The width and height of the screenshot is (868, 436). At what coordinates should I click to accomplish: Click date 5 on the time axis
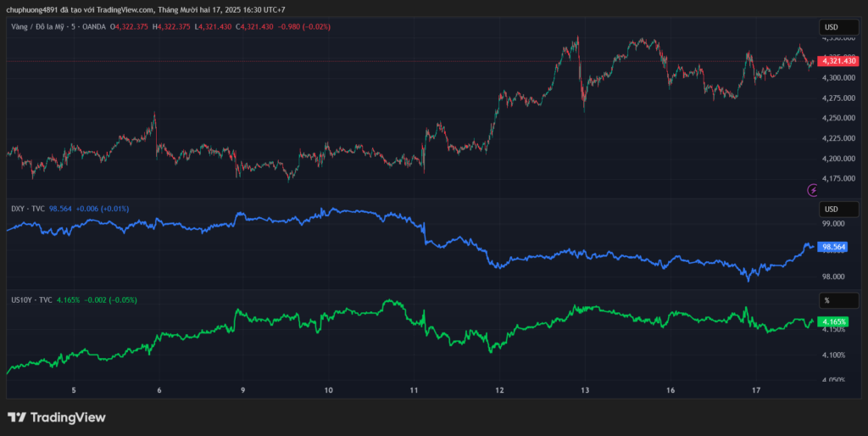tap(74, 390)
